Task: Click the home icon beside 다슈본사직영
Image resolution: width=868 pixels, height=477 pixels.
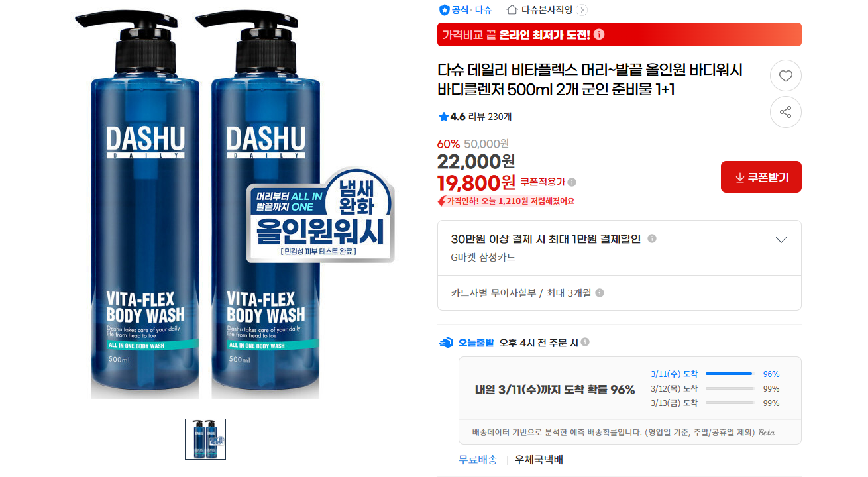Action: [512, 10]
